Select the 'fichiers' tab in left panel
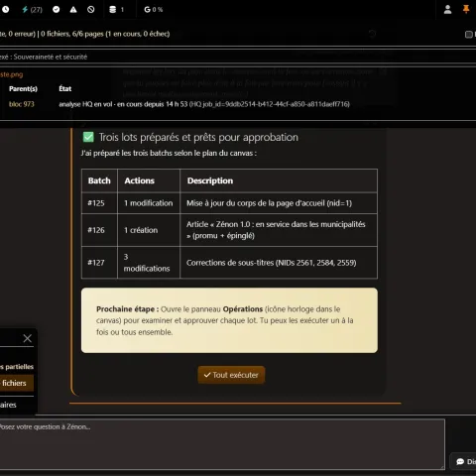The height and width of the screenshot is (476, 476). pos(17,383)
